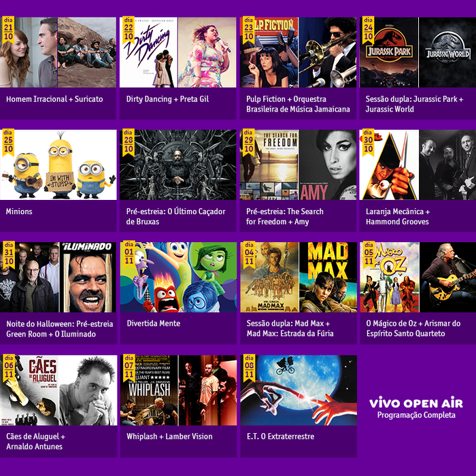Open "Cães de Aluguel + Arnaldo Antunes" title
476x476 pixels.
click(x=36, y=441)
